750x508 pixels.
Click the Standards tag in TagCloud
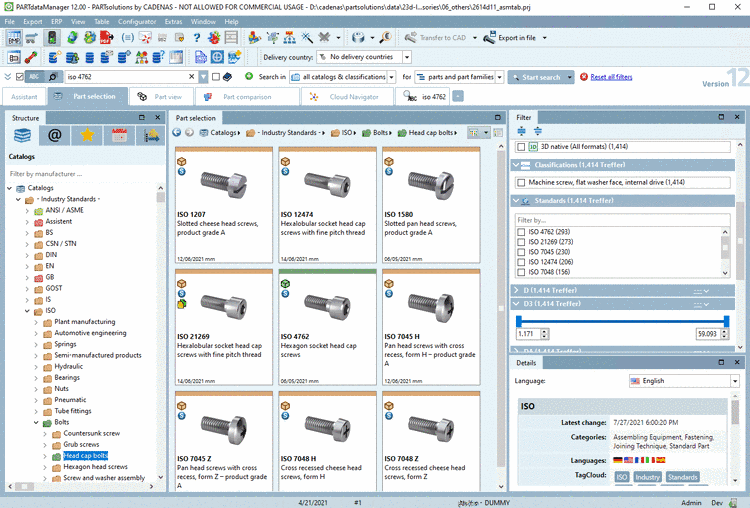click(x=682, y=477)
